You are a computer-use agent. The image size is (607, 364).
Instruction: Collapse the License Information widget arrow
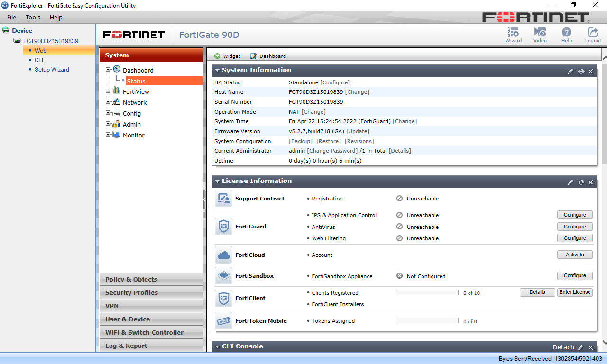(217, 182)
